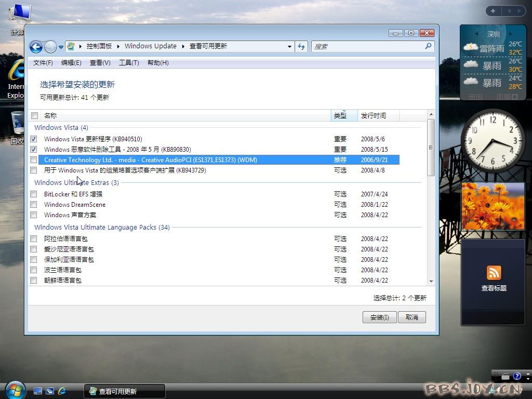
Task: Check the 保加利亚语语言包 checkbox
Action: point(34,260)
